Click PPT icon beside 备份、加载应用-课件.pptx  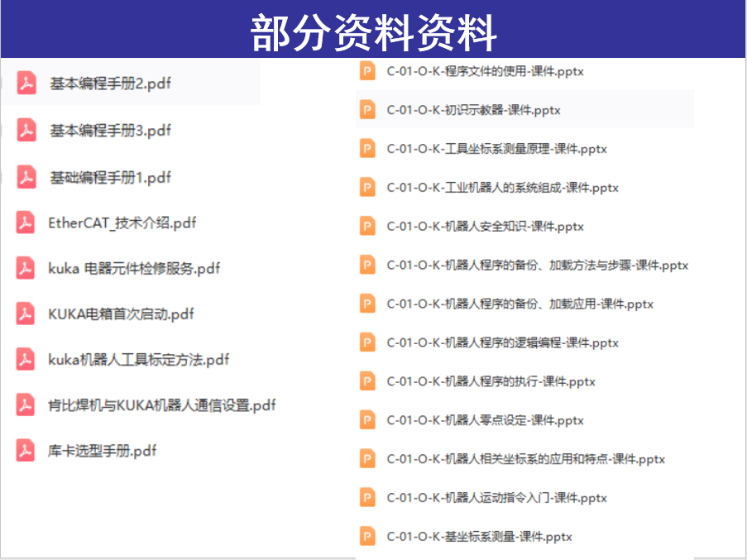pyautogui.click(x=367, y=304)
